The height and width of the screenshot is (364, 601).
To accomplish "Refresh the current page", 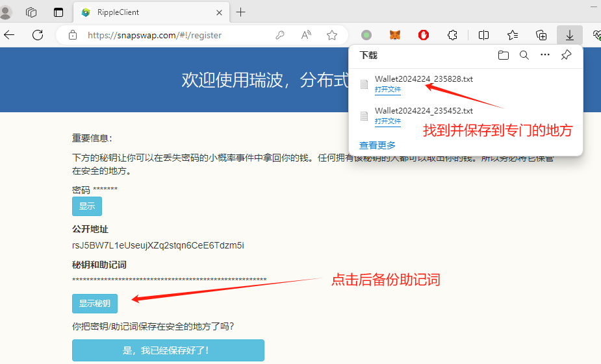I will (38, 35).
